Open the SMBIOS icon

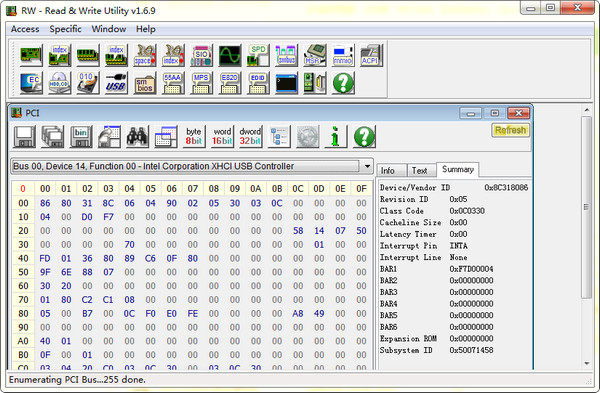pos(145,83)
